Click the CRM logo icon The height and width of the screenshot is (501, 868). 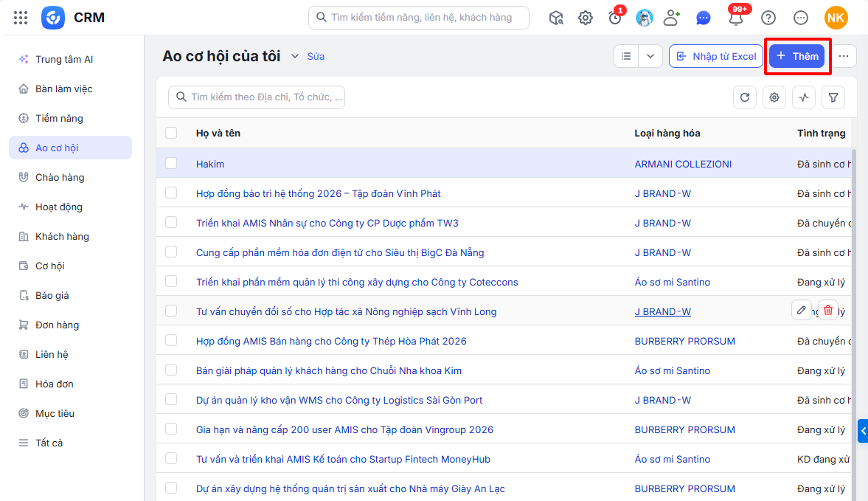(x=53, y=18)
